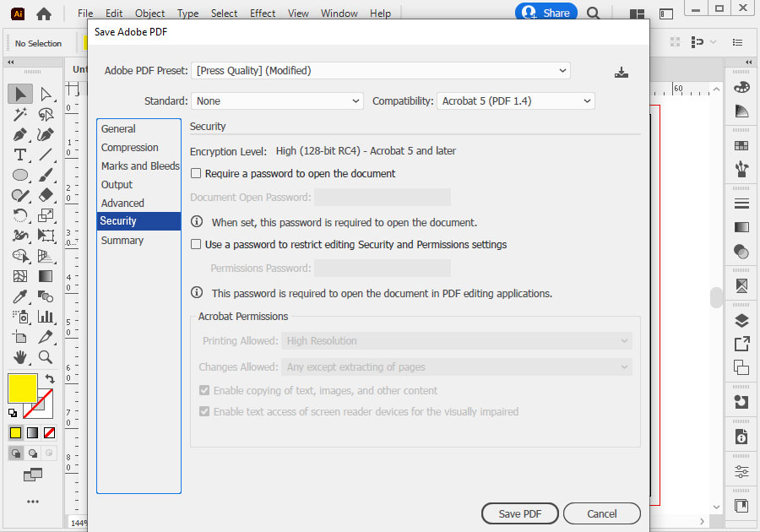Select the Security section
The image size is (760, 532).
coord(138,221)
